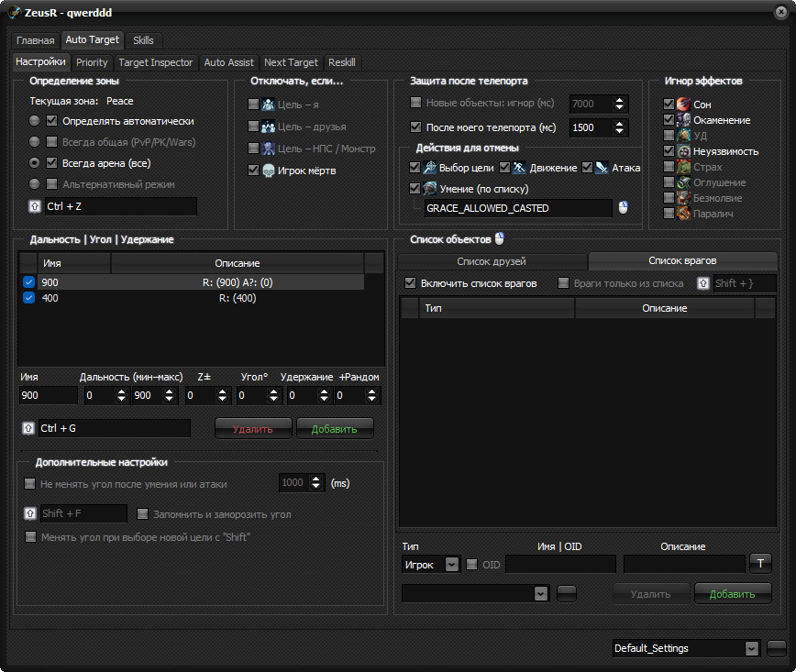Click the Добавить button under range settings
The width and height of the screenshot is (796, 672).
coord(335,429)
